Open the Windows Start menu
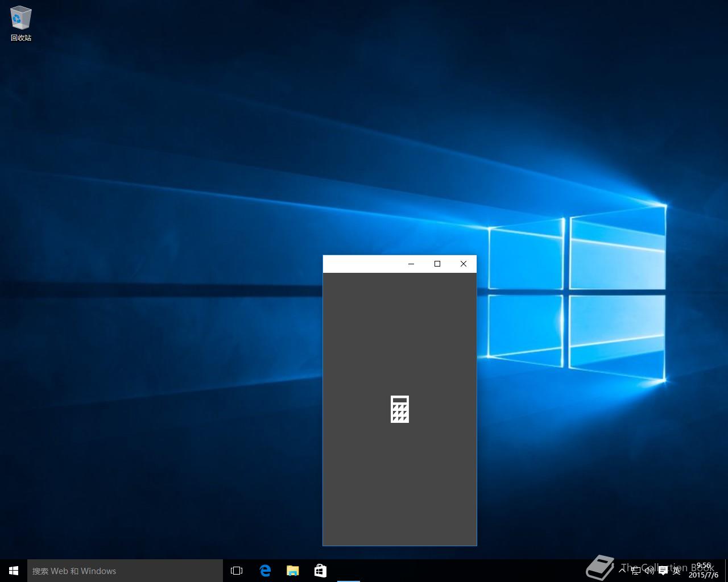 14,571
